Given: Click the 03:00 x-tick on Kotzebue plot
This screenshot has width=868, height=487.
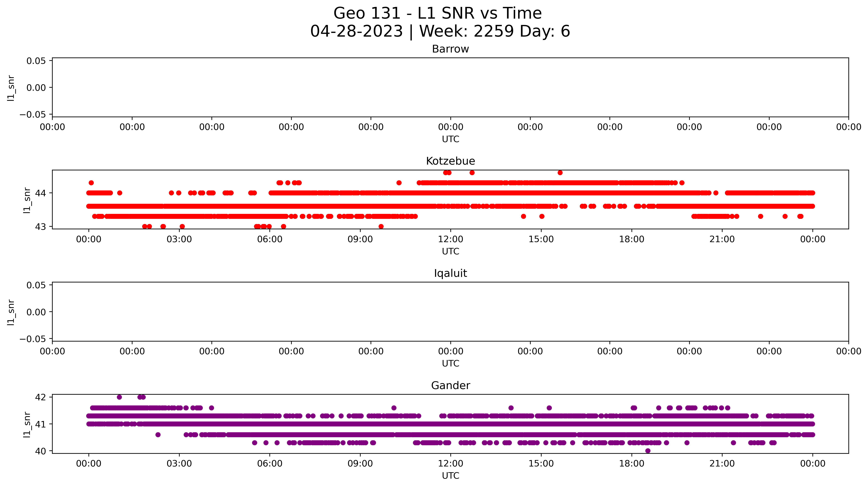Looking at the screenshot, I should point(179,239).
